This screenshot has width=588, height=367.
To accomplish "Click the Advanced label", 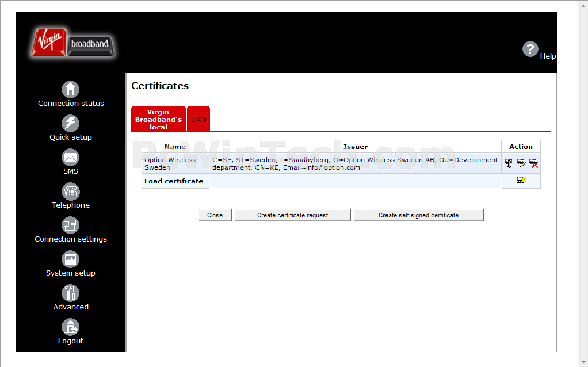I will click(x=71, y=307).
